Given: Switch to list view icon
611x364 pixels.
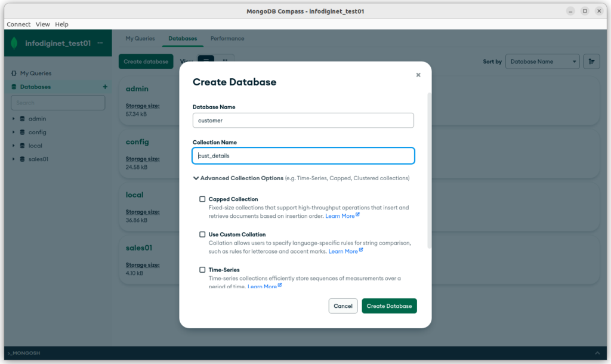Looking at the screenshot, I should (x=206, y=60).
